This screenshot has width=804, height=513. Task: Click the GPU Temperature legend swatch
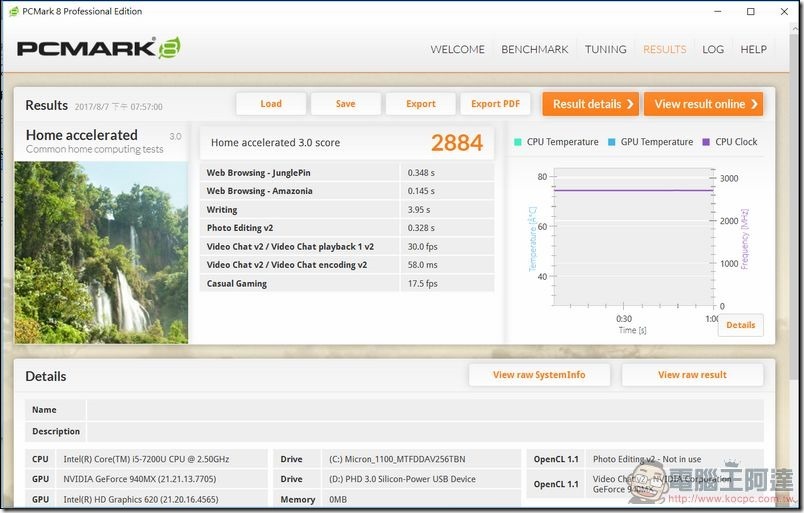click(611, 142)
